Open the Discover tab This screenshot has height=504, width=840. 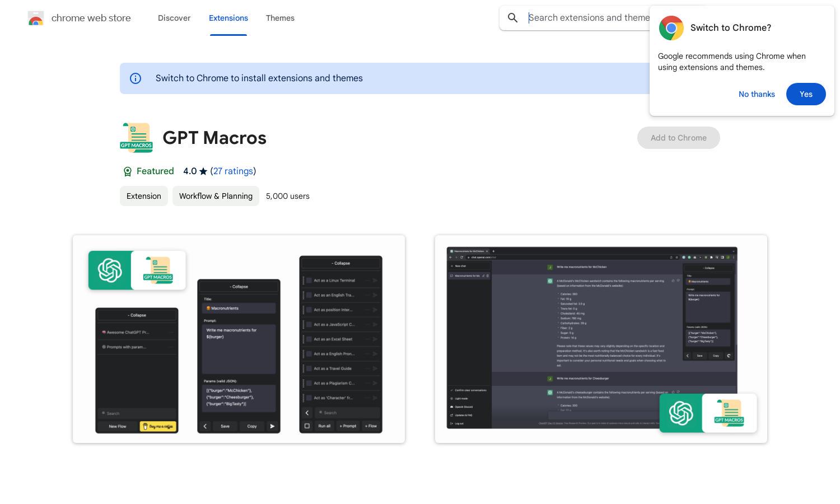174,18
